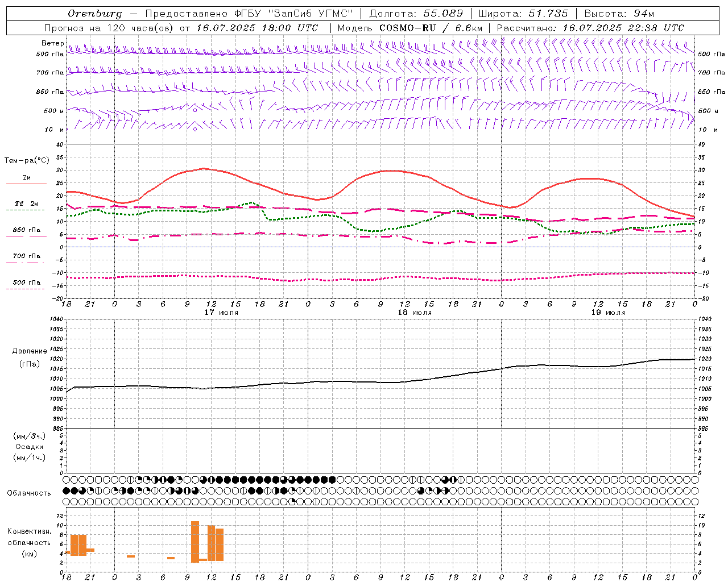Click the dashed Td 2м legend line sample
Image resolution: width=728 pixels, height=582 pixels.
click(26, 210)
